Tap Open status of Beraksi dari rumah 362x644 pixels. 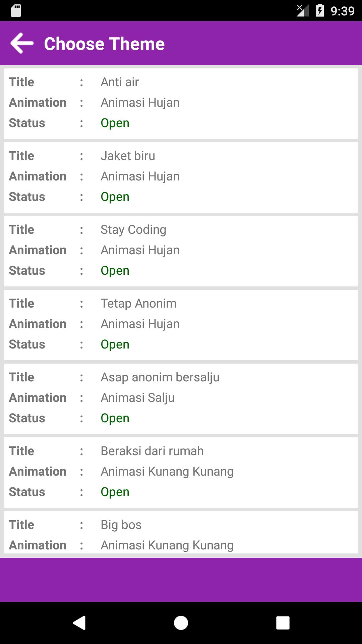coord(115,492)
